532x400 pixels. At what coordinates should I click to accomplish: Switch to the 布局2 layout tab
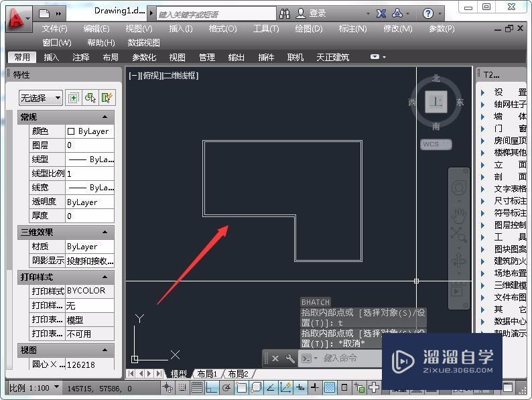[x=238, y=374]
